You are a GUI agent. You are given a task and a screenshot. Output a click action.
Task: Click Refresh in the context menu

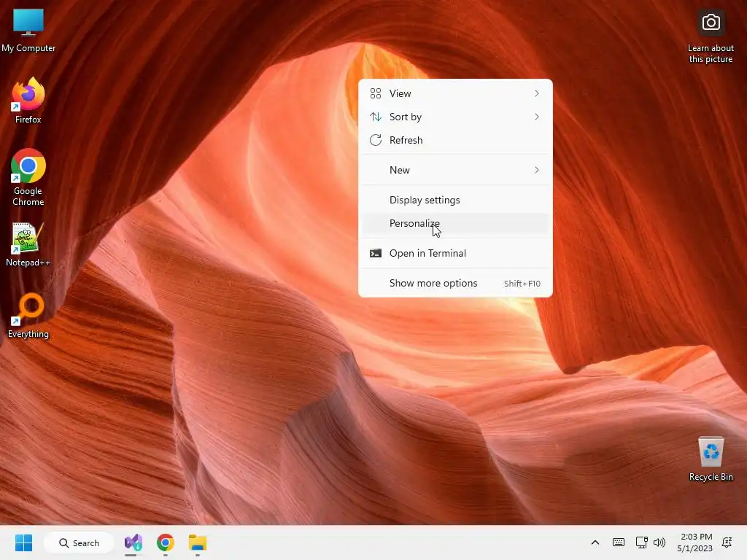click(x=455, y=140)
